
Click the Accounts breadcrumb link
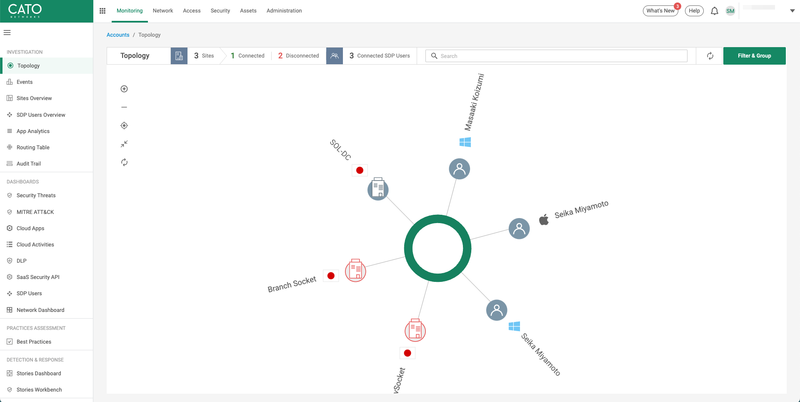coord(118,34)
